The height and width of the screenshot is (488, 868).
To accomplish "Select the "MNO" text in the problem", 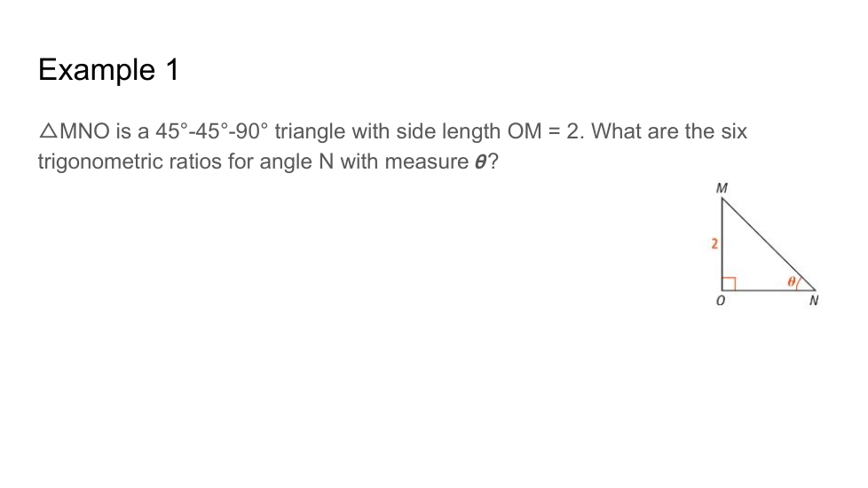I will click(84, 132).
